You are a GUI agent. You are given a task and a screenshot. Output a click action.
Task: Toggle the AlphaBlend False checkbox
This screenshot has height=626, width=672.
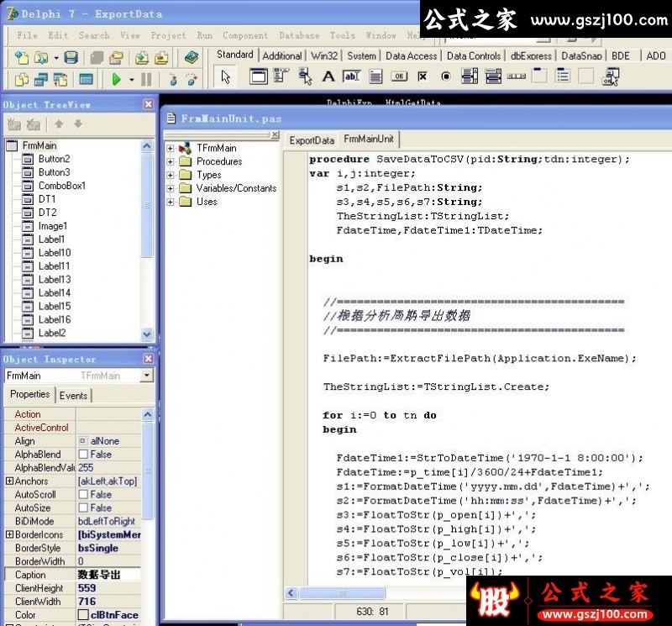(83, 454)
